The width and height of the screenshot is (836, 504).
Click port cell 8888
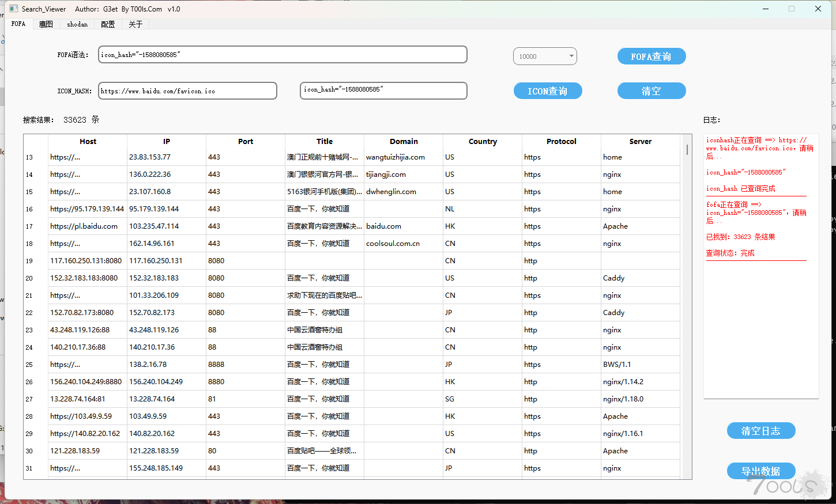(x=246, y=365)
